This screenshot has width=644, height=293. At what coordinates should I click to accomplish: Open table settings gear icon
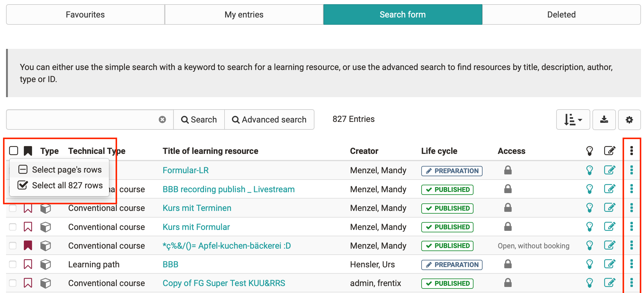[629, 120]
